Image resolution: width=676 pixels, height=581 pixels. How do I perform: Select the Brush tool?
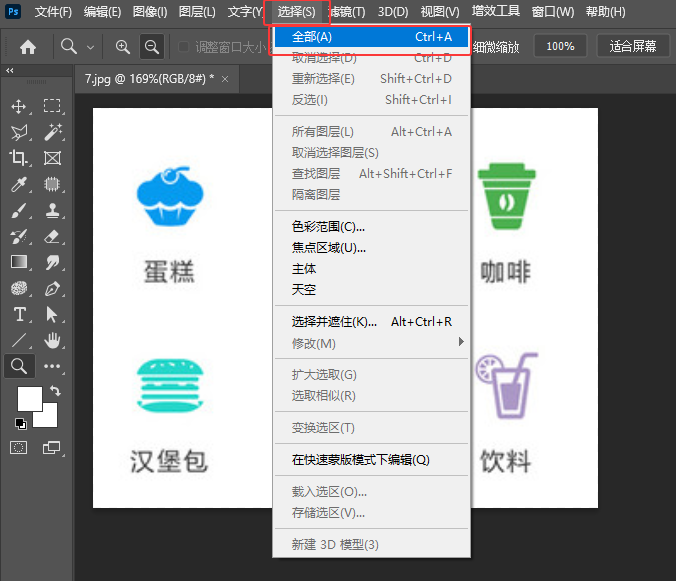[x=19, y=210]
